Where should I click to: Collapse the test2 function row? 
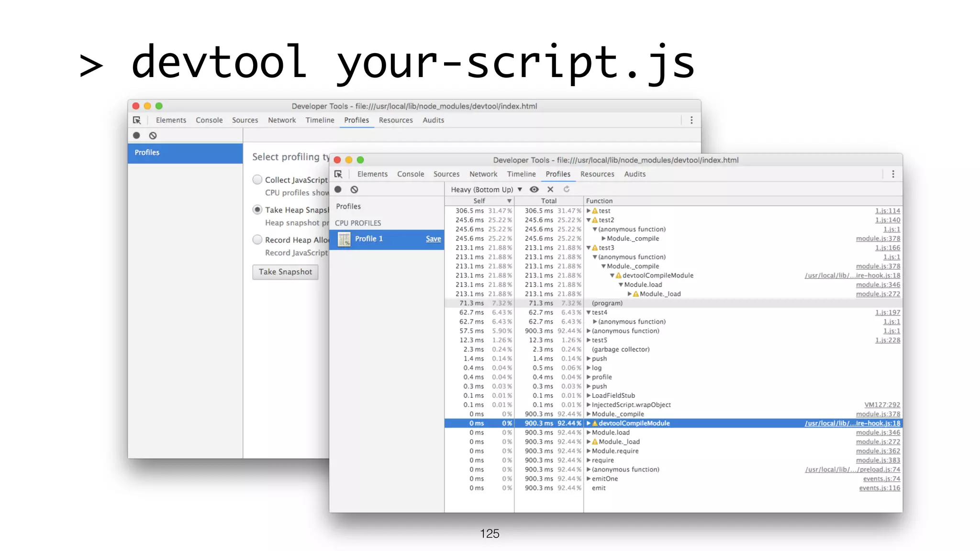click(589, 220)
